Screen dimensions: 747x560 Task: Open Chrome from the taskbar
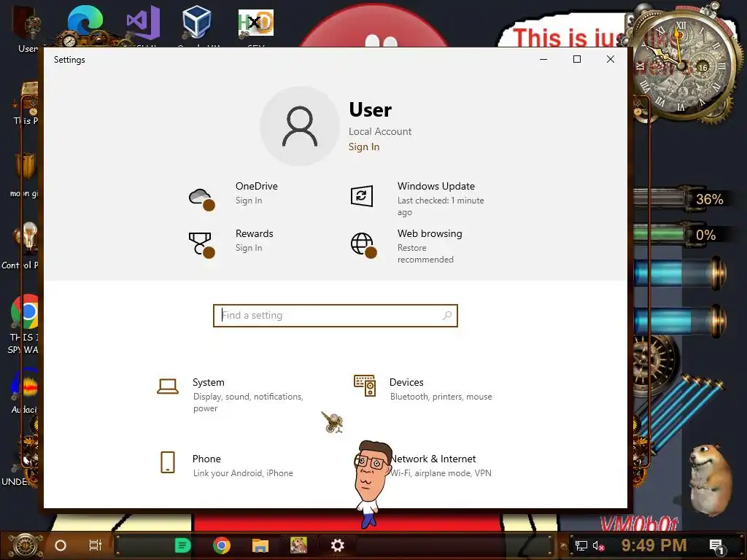[222, 545]
